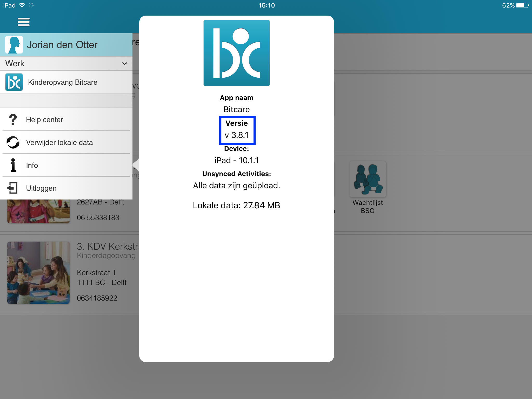Open Help center menu item
532x399 pixels.
[x=66, y=119]
